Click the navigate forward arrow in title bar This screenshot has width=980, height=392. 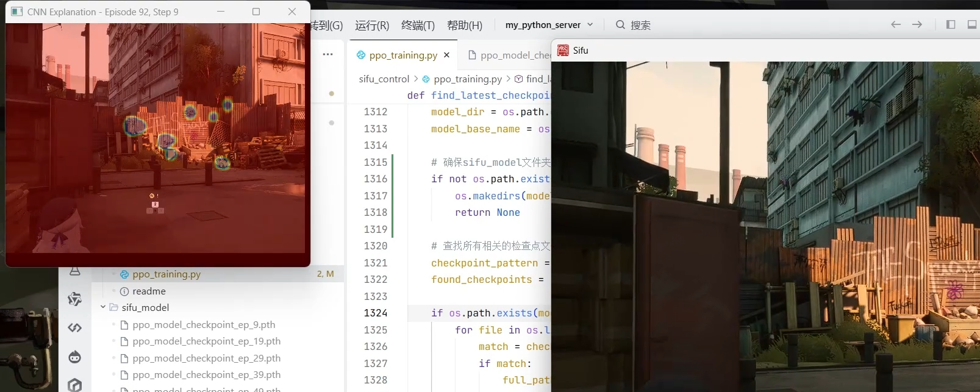click(917, 24)
